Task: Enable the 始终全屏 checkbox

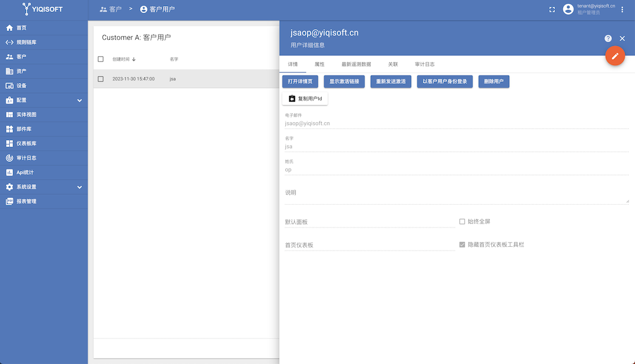Action: click(462, 221)
